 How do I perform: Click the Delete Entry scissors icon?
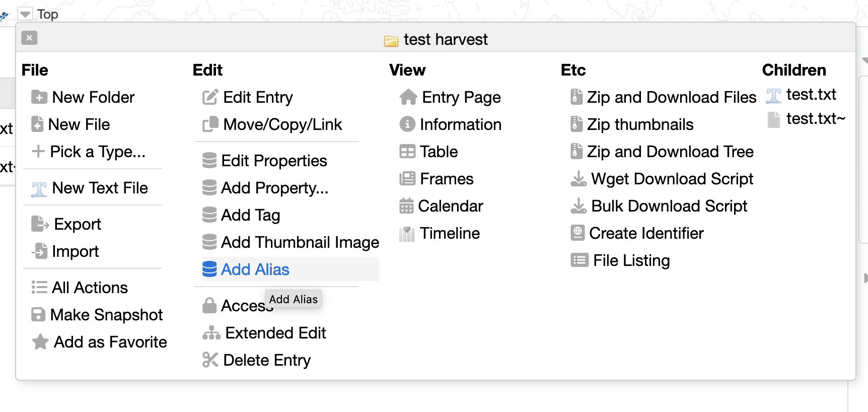(210, 360)
